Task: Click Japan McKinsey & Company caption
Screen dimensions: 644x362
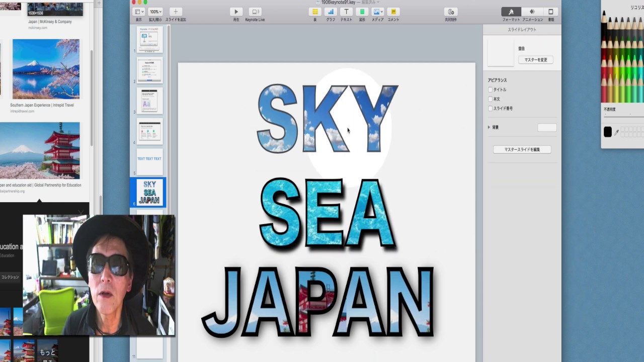Action: [50, 22]
